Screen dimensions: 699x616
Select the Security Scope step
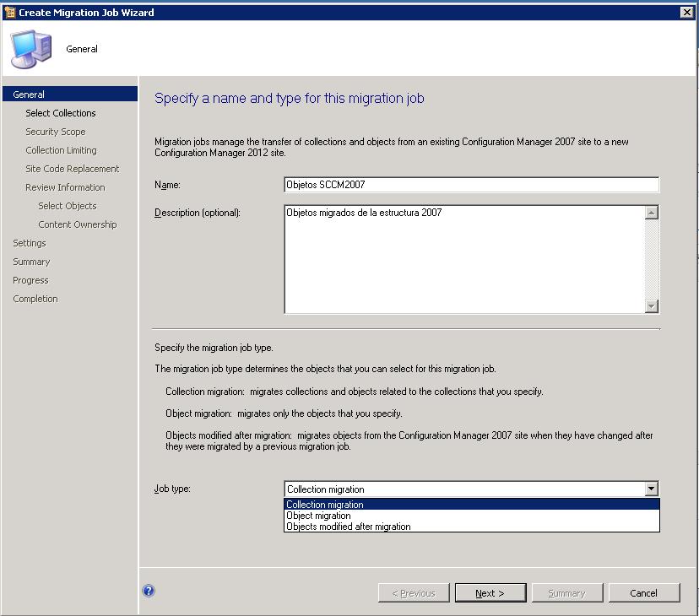pyautogui.click(x=56, y=132)
